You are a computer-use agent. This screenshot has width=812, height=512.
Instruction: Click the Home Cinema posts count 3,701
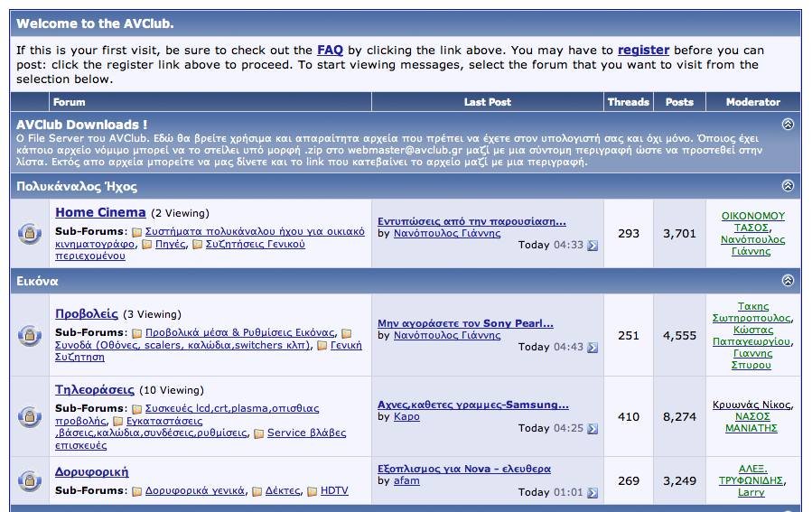point(679,234)
